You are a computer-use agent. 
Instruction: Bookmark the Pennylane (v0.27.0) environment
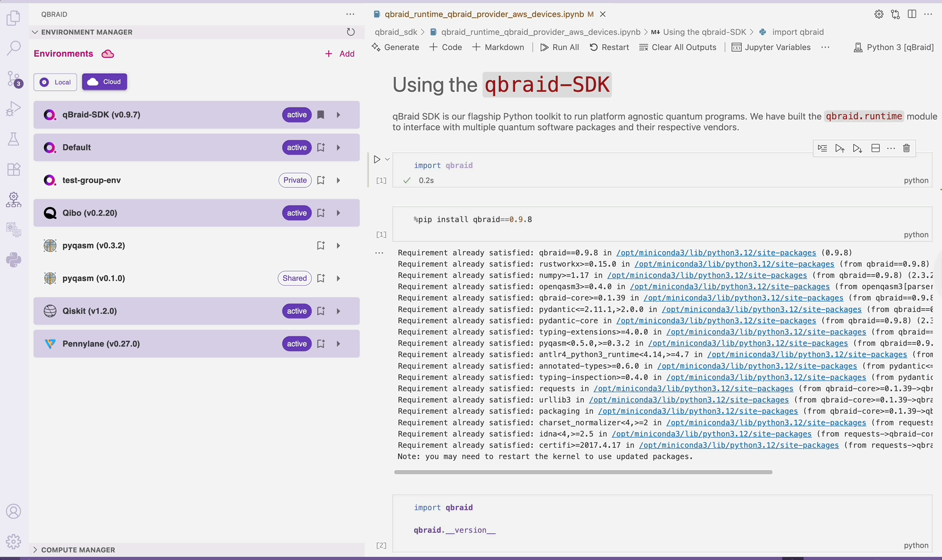point(321,344)
